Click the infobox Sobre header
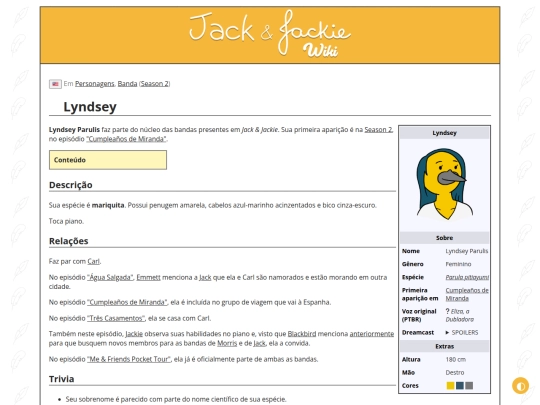The width and height of the screenshot is (540, 405). (x=444, y=238)
